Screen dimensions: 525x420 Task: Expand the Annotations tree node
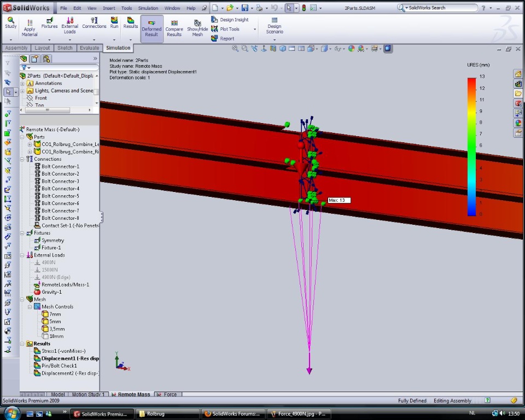tap(23, 84)
